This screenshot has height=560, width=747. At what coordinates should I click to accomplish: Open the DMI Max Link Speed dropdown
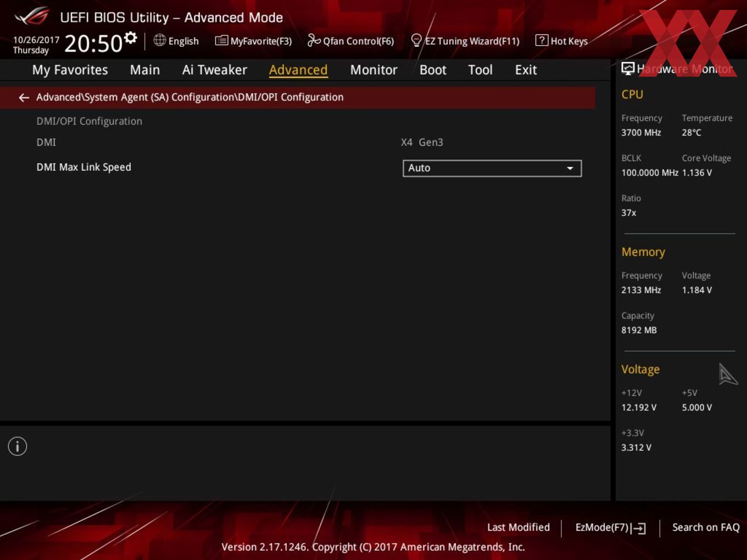492,168
